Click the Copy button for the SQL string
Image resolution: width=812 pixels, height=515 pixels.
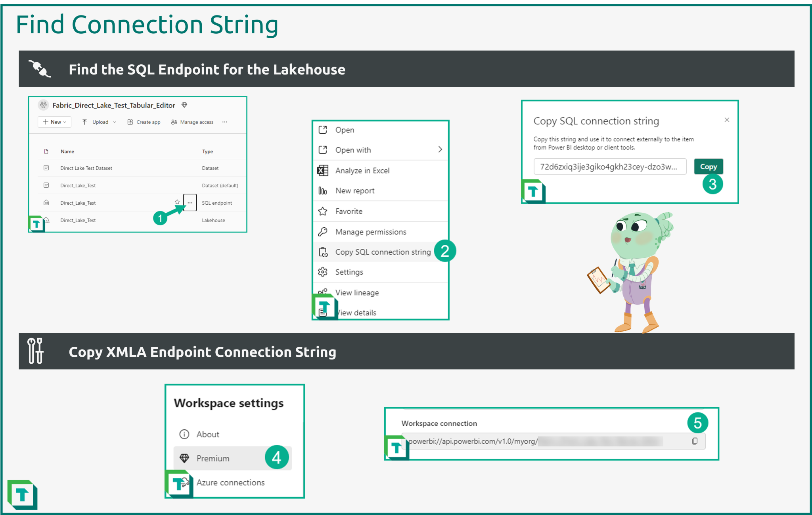click(x=708, y=166)
